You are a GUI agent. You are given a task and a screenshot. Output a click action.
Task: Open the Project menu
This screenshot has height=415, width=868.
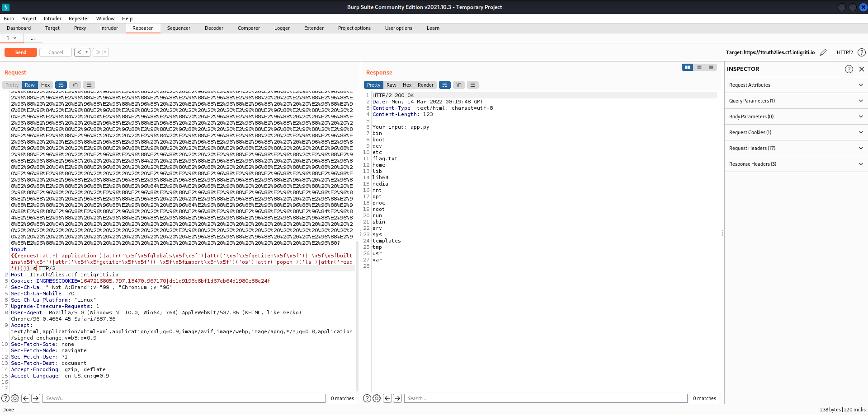pos(28,19)
